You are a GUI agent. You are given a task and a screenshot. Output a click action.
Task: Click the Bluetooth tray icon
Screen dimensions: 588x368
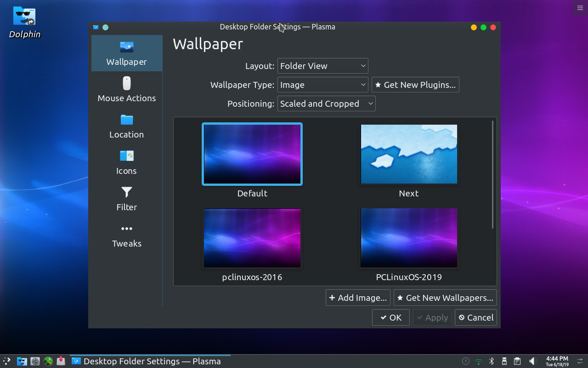491,361
